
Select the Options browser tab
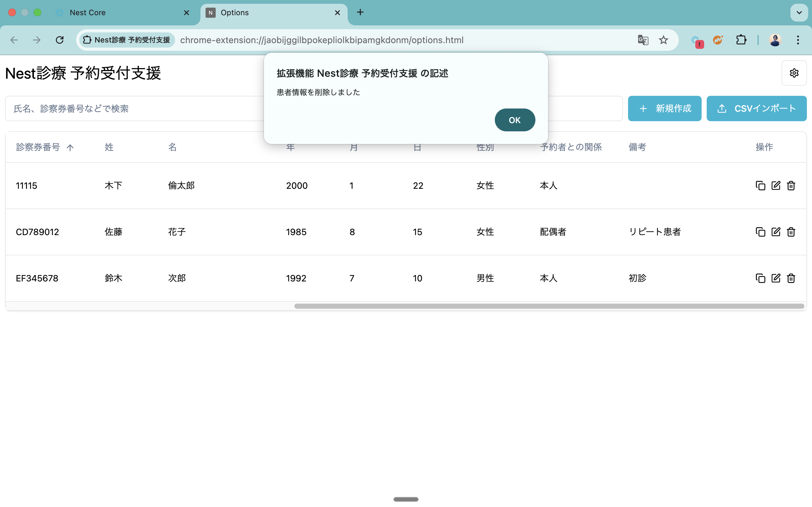(235, 12)
